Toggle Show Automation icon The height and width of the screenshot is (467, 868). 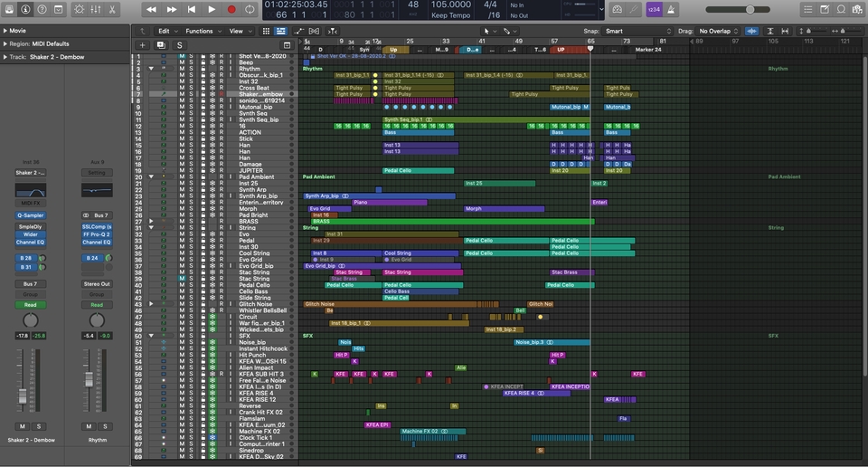click(x=299, y=31)
